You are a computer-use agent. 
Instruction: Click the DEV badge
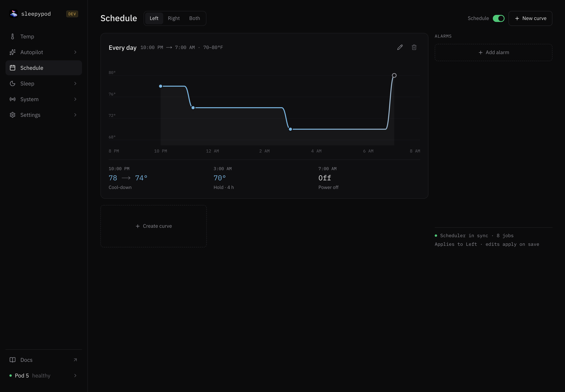click(72, 14)
